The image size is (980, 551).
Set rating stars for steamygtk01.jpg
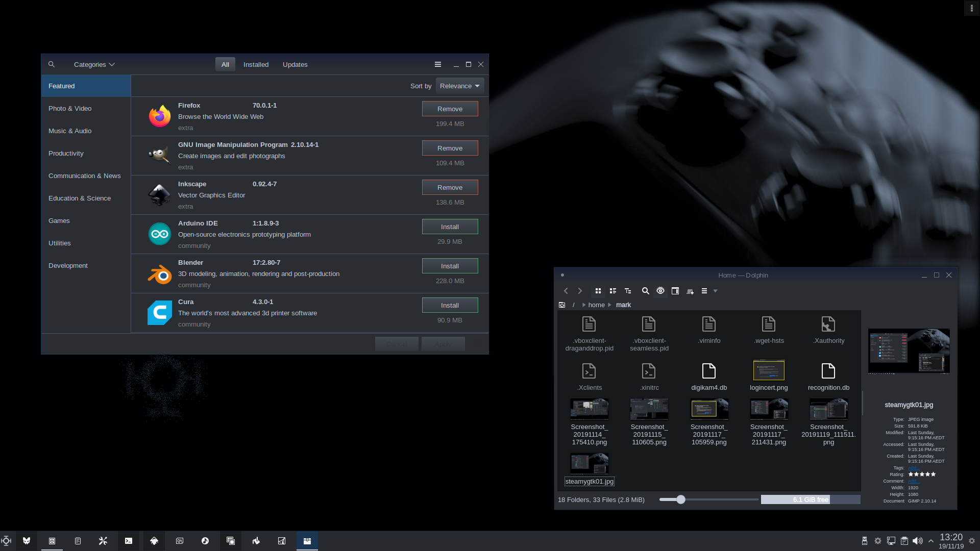click(x=922, y=474)
